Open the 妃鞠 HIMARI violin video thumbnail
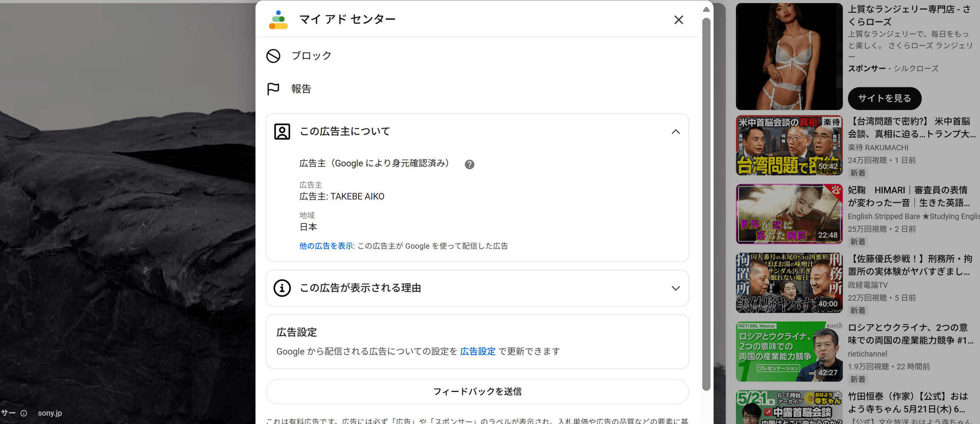980x424 pixels. click(x=789, y=214)
